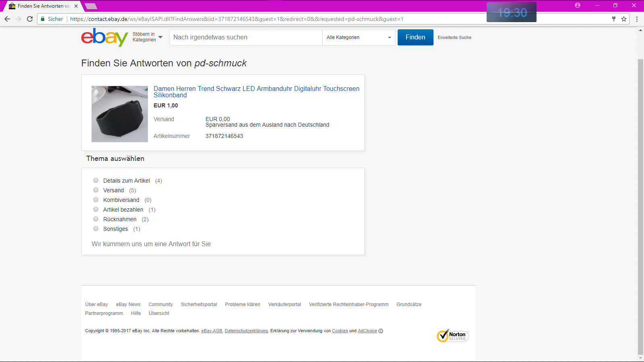
Task: Open Übersicht footer link
Action: click(159, 313)
